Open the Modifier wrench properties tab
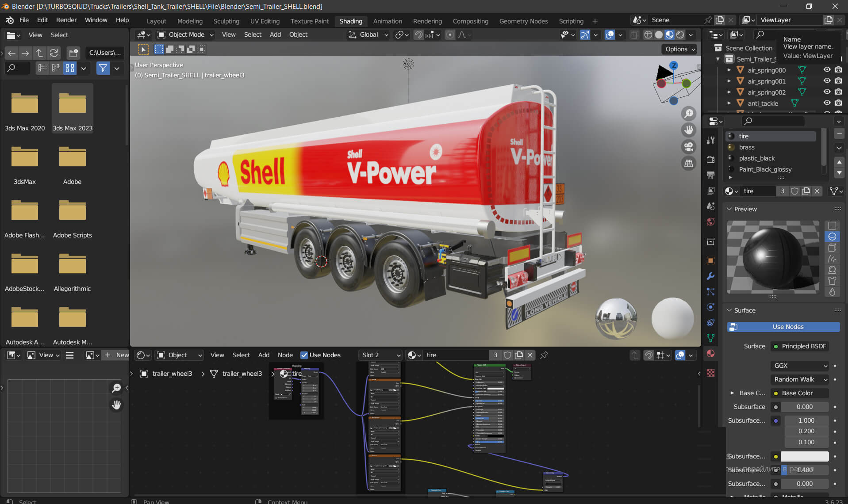The image size is (848, 504). pyautogui.click(x=711, y=276)
